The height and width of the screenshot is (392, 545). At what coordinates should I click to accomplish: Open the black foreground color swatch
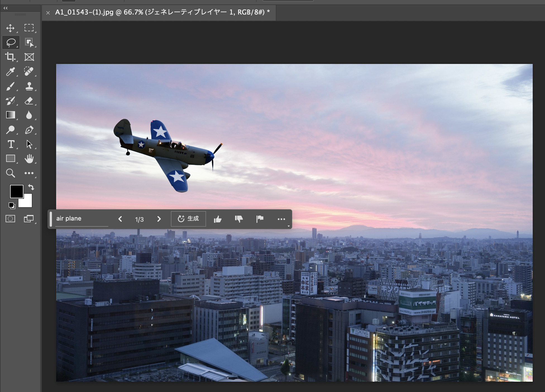pos(16,191)
